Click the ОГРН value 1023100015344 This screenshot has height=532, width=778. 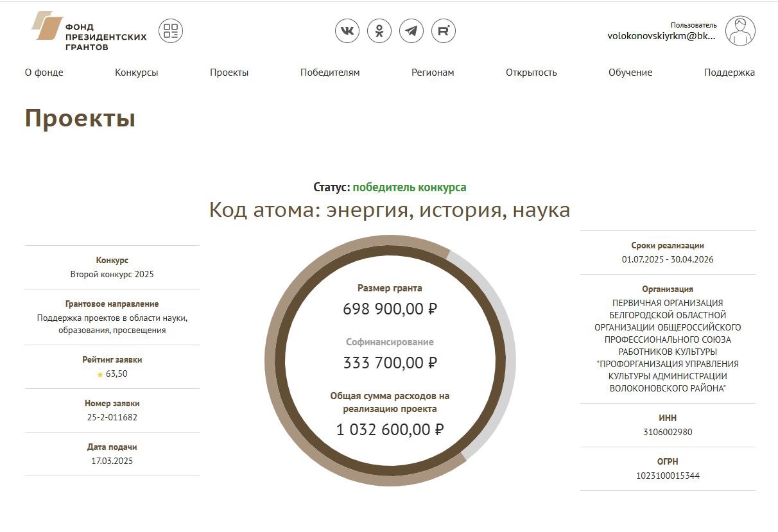pos(668,476)
